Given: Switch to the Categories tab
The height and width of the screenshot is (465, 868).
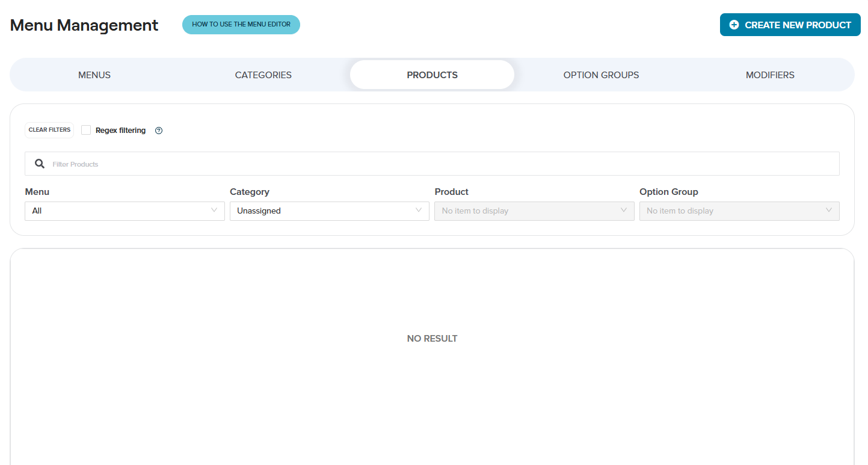Looking at the screenshot, I should (263, 75).
